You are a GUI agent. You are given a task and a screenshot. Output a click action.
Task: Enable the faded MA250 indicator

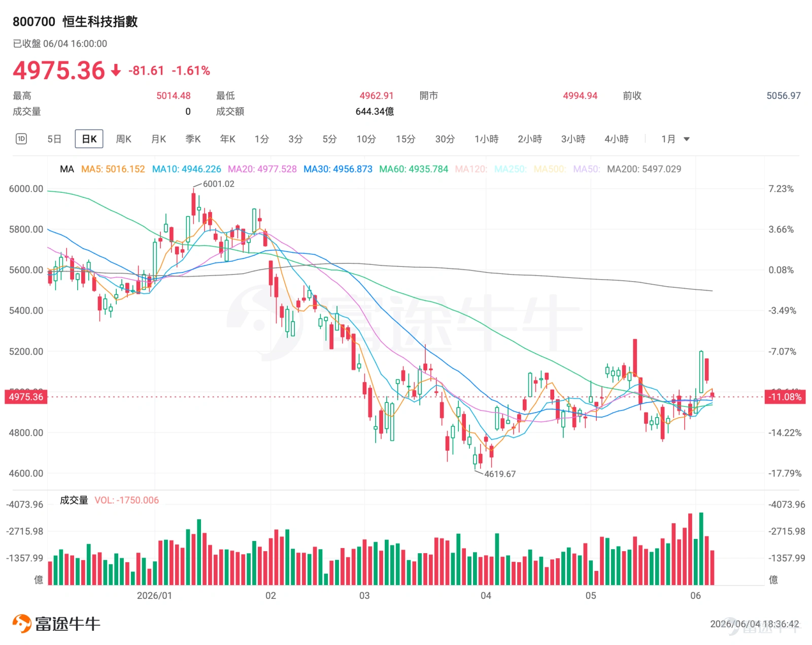coord(511,169)
